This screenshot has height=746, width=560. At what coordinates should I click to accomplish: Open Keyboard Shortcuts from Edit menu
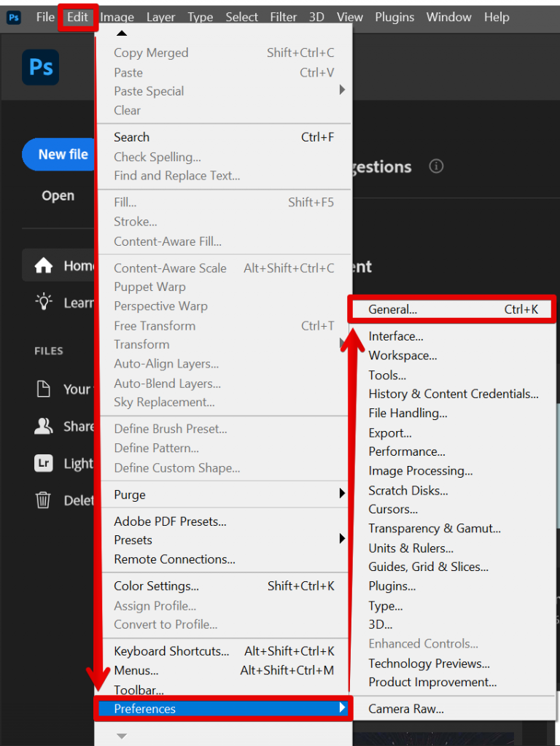171,651
